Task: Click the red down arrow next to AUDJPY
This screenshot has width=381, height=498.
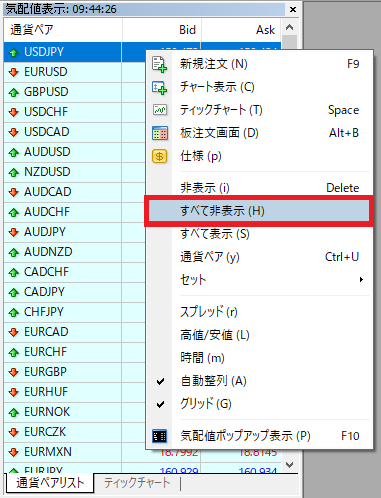Action: [14, 232]
